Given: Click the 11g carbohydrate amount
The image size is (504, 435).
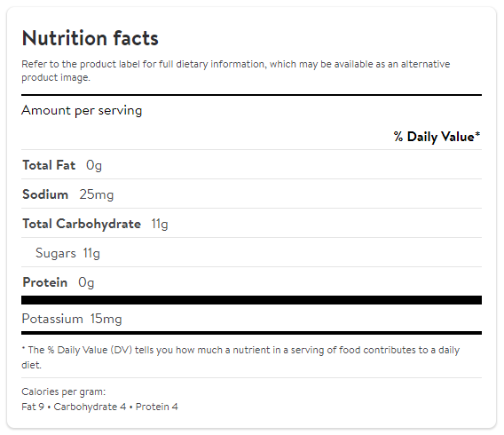Looking at the screenshot, I should [160, 224].
